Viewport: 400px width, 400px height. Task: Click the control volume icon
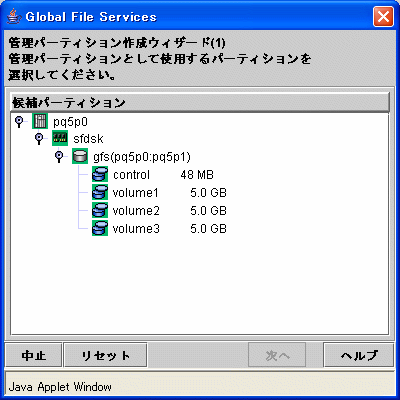click(100, 174)
